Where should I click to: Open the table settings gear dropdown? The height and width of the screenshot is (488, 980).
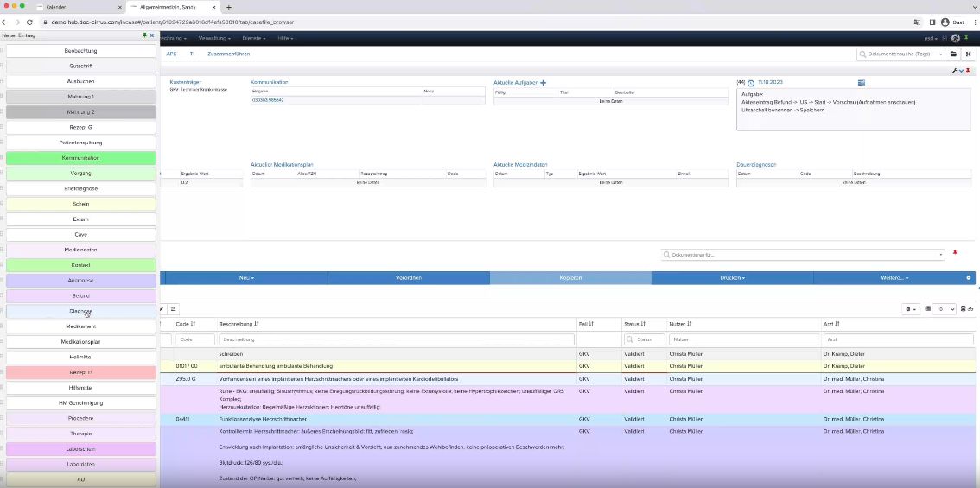click(910, 308)
